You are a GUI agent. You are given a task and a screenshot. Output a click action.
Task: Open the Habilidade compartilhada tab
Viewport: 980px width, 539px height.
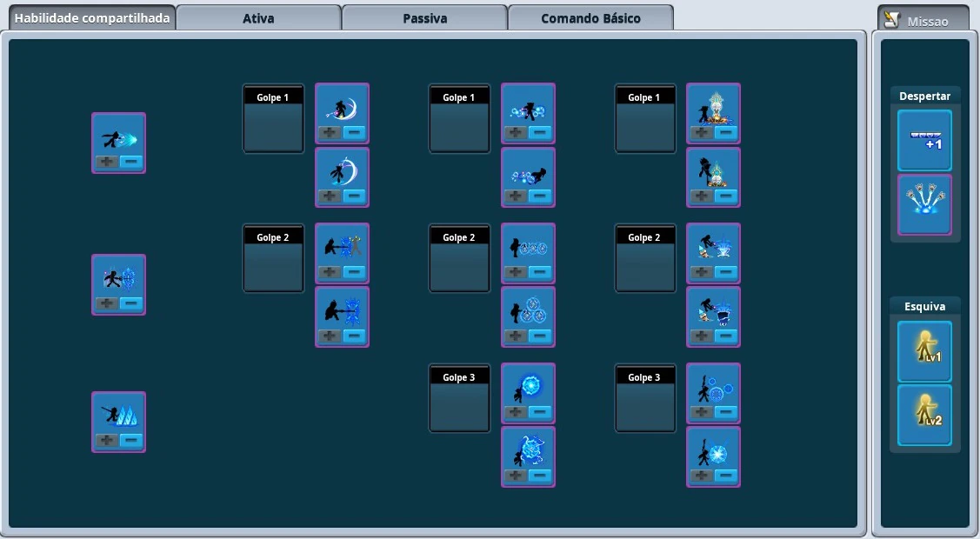tap(92, 18)
